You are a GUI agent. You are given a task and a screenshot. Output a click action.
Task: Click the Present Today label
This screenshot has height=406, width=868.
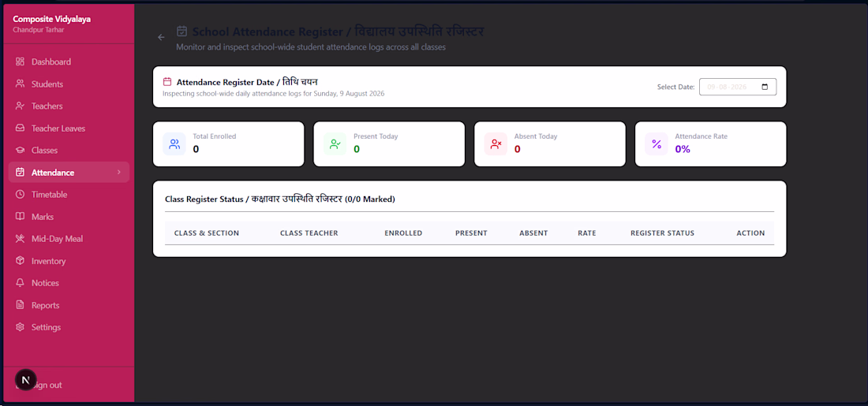376,136
